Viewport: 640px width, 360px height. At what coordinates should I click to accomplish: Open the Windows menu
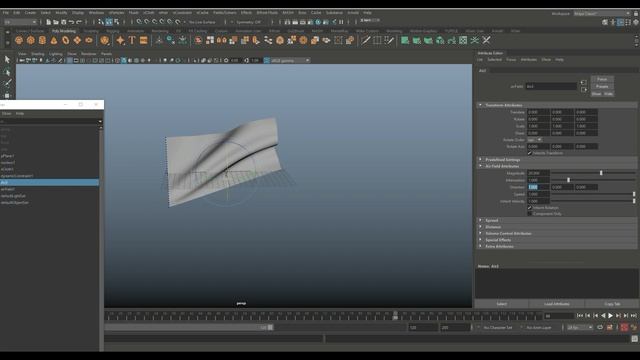pos(96,13)
